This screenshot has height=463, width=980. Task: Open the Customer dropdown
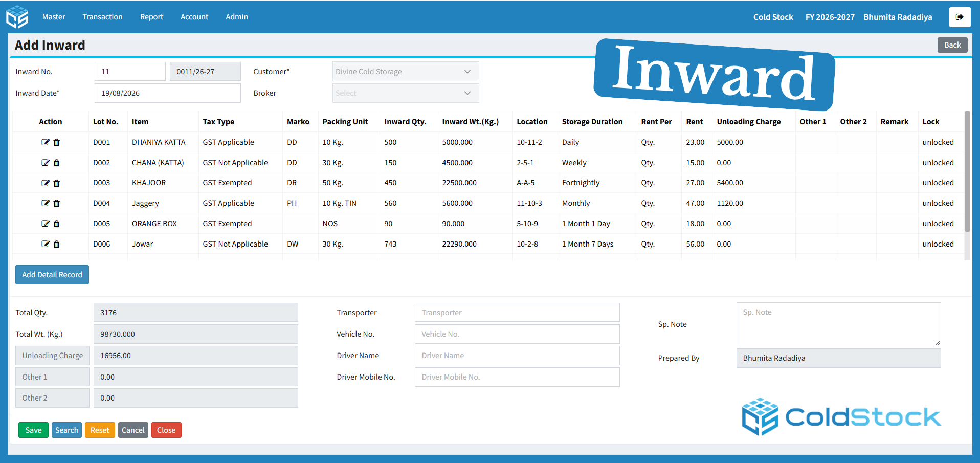[406, 72]
